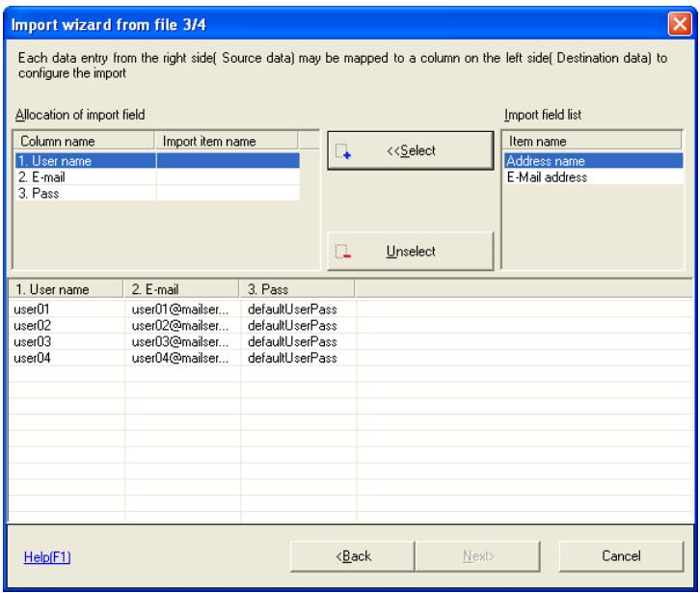Screen dimensions: 700x593
Task: Select the '3. Pass' row in allocation list
Action: point(157,194)
